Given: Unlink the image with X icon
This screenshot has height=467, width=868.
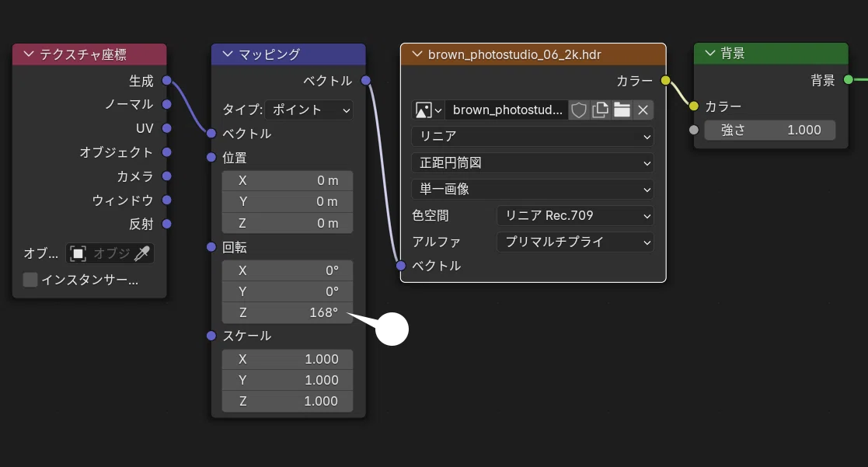Looking at the screenshot, I should [643, 110].
